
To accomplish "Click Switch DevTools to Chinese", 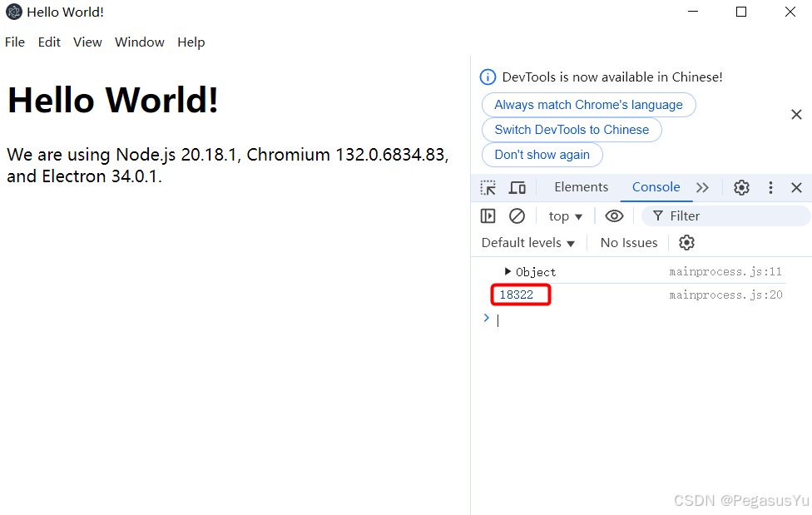I will tap(572, 130).
